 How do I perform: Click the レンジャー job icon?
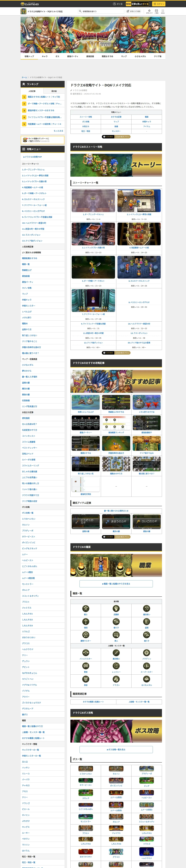click(116, 666)
